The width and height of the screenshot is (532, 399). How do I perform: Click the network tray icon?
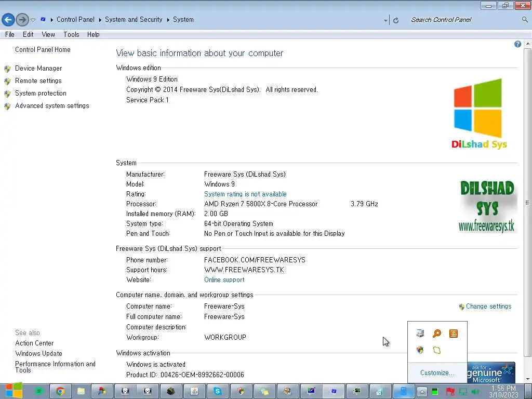point(463,392)
